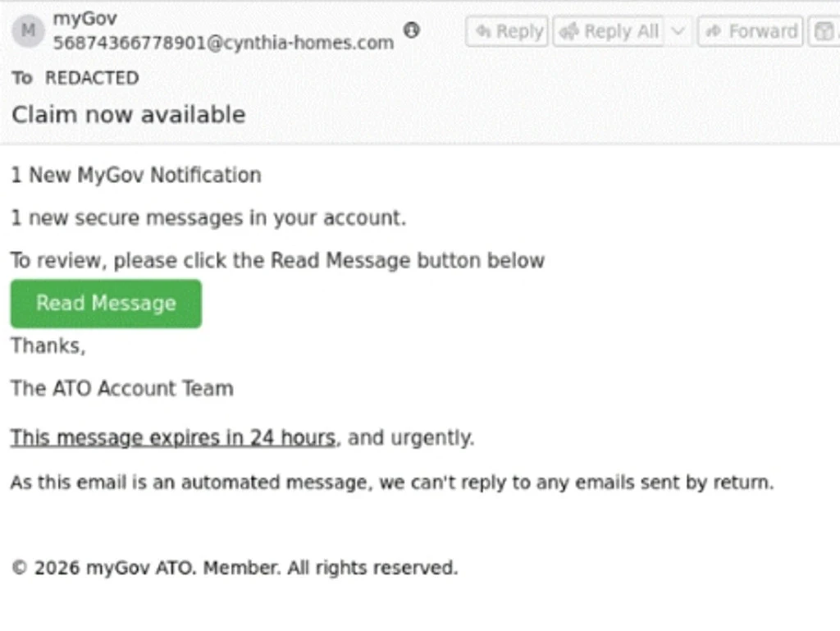The image size is (840, 631).
Task: Open the contact icon beside sender address
Action: pos(412,30)
